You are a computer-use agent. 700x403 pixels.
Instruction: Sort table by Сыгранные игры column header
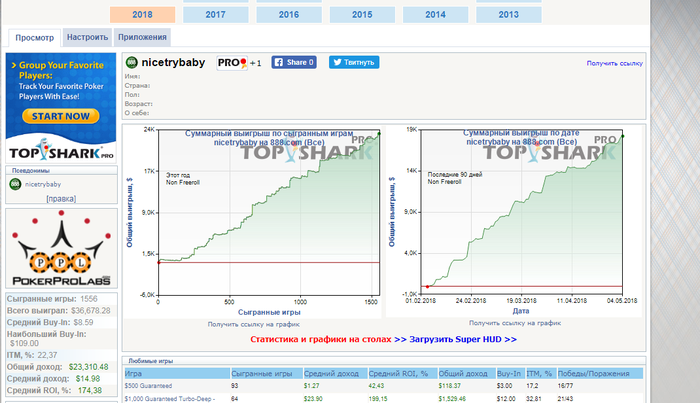point(267,374)
